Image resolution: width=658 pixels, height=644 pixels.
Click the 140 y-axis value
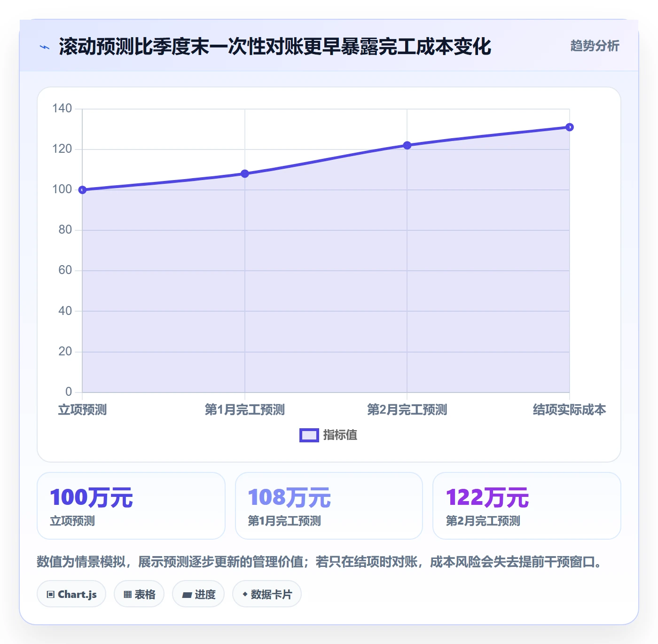point(62,109)
